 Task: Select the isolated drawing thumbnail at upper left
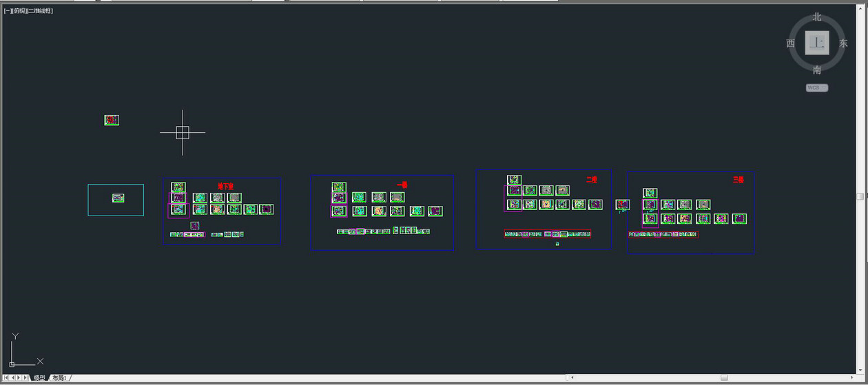point(112,120)
